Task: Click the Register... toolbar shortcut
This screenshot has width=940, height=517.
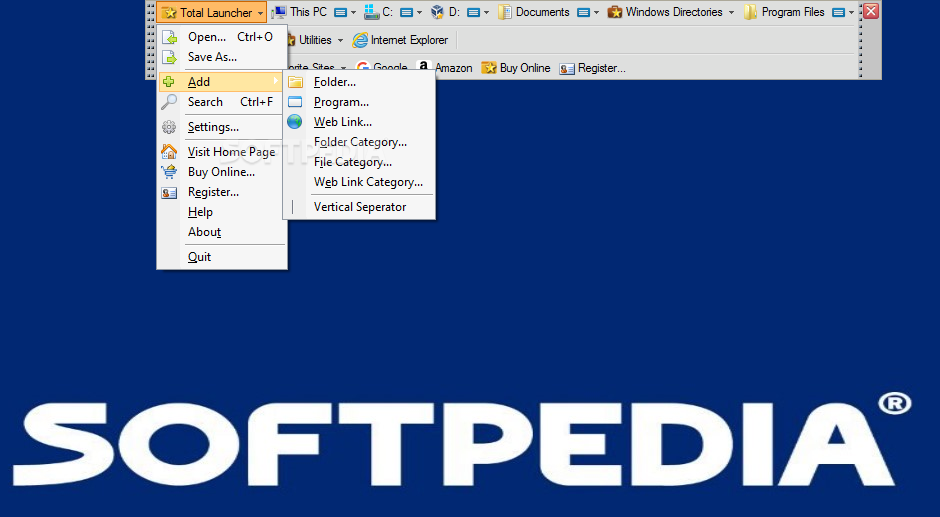Action: (592, 68)
